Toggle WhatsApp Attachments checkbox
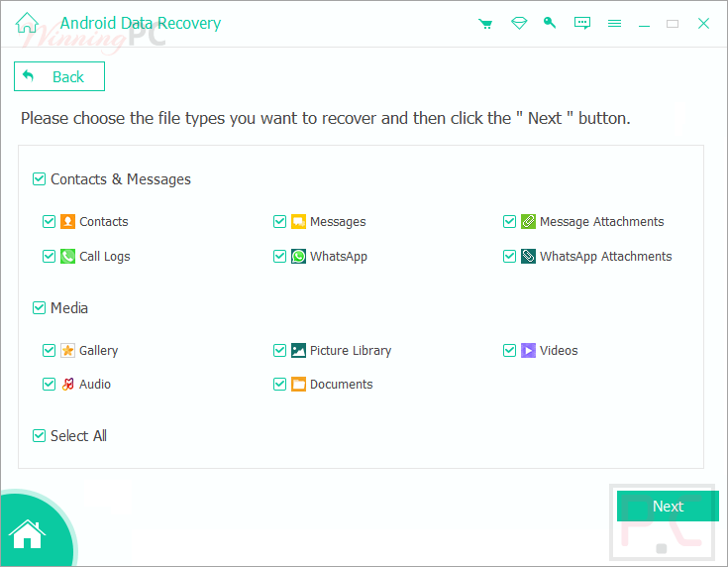The height and width of the screenshot is (567, 728). tap(509, 256)
